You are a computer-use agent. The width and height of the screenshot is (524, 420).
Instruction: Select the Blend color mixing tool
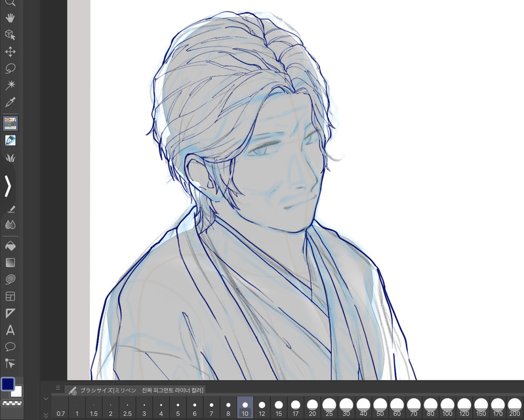coord(10,224)
